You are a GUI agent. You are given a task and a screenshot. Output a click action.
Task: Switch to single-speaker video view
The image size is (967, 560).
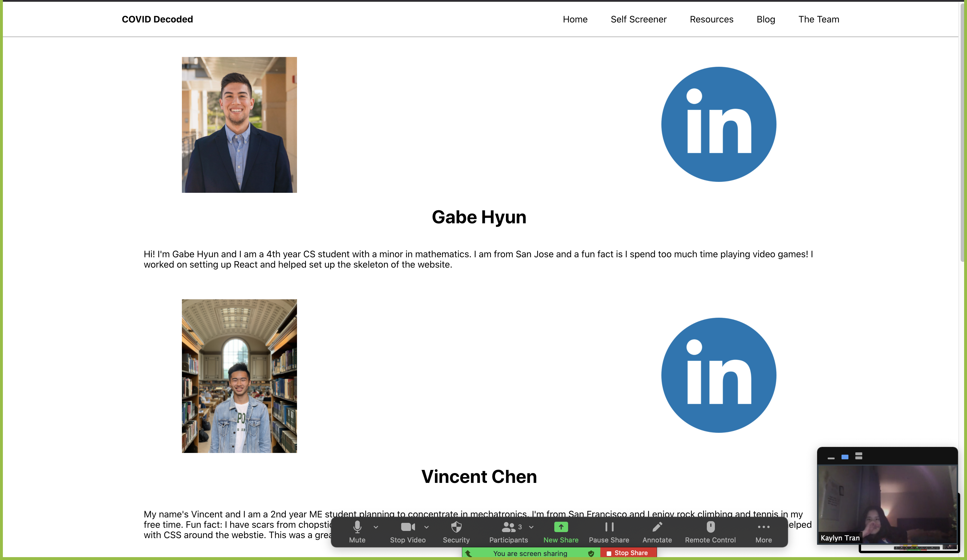845,457
